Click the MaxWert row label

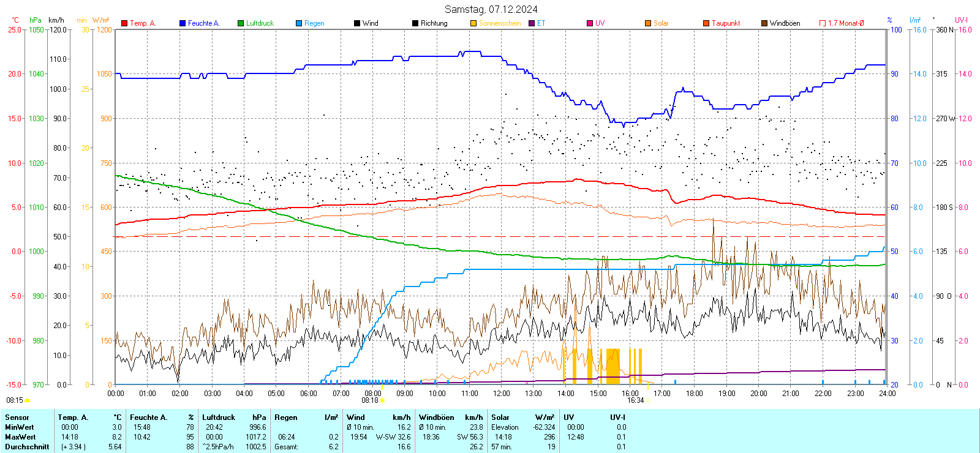[20, 437]
